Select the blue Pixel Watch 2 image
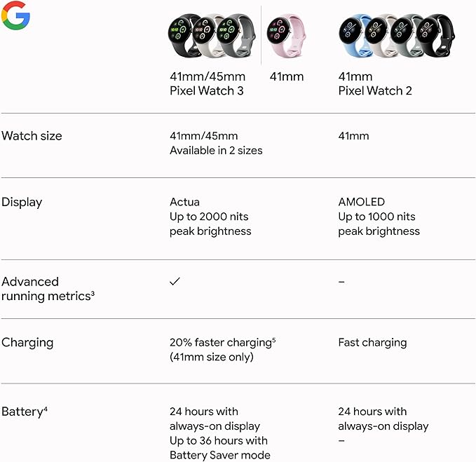Viewport: 476px width, 462px height. pyautogui.click(x=354, y=33)
